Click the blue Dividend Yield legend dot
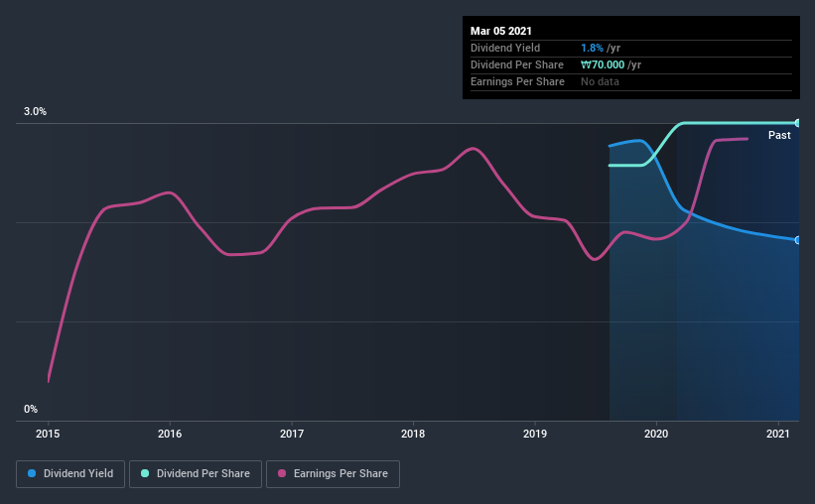This screenshot has height=504, width=815. pyautogui.click(x=32, y=473)
